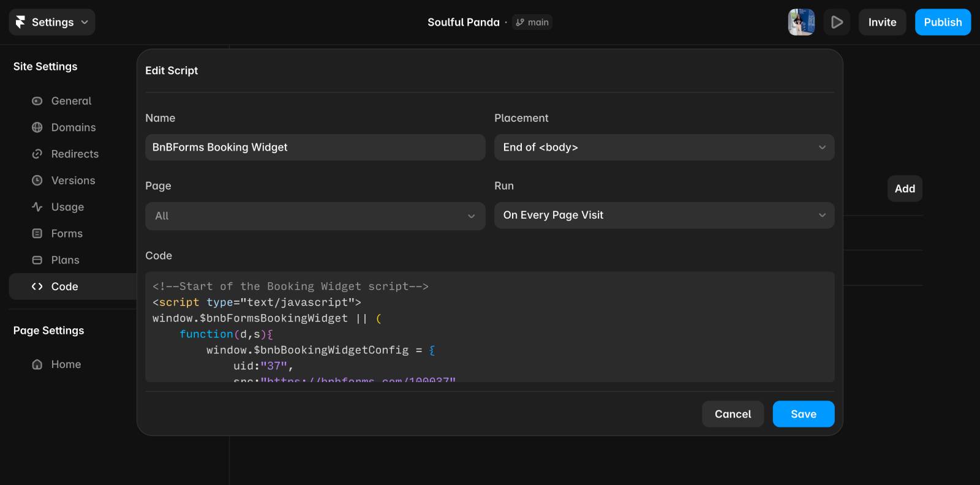Open the Settings dropdown chevron

pyautogui.click(x=85, y=22)
